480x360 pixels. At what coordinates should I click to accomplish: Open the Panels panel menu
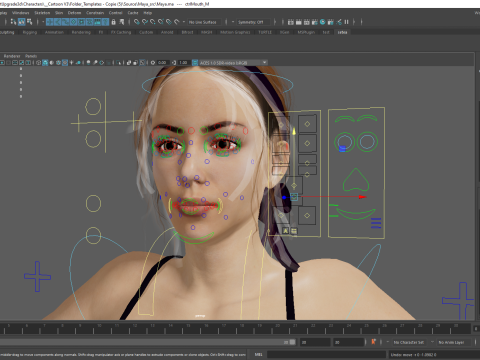(31, 56)
